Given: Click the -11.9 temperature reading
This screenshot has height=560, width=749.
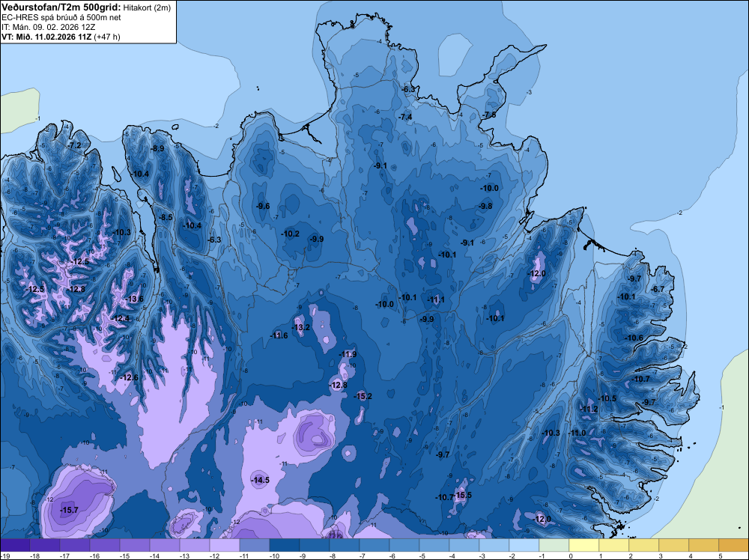Looking at the screenshot, I should 348,354.
